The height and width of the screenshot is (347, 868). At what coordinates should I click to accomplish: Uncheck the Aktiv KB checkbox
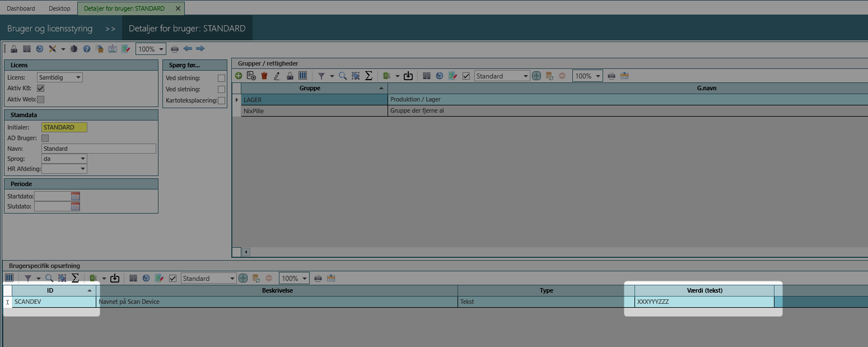[x=40, y=89]
